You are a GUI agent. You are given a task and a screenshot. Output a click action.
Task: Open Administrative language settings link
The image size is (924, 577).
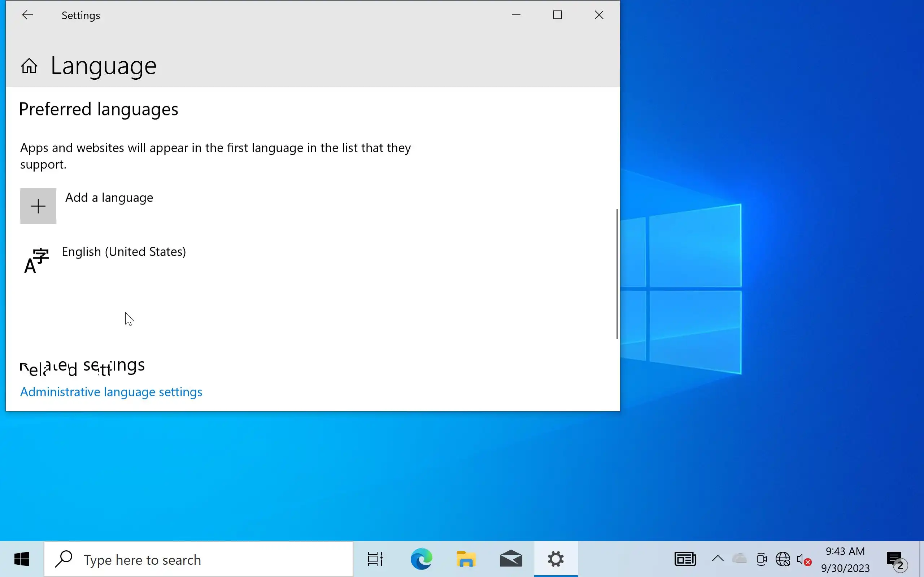coord(111,392)
